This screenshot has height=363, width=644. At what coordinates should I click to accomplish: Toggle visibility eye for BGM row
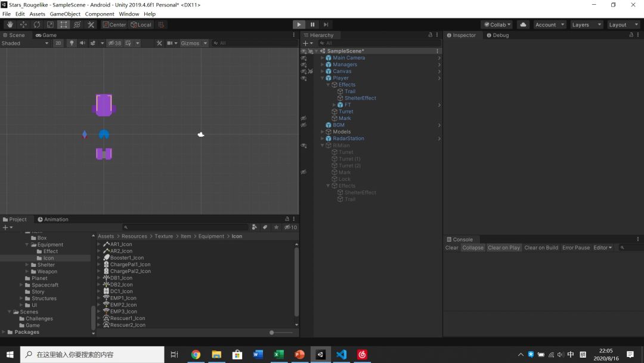pyautogui.click(x=304, y=125)
